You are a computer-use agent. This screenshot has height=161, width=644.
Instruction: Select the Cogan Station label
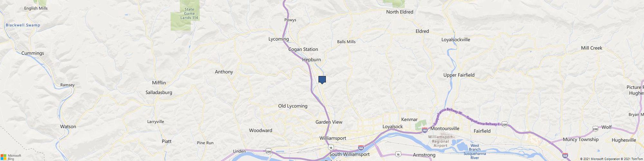click(303, 49)
